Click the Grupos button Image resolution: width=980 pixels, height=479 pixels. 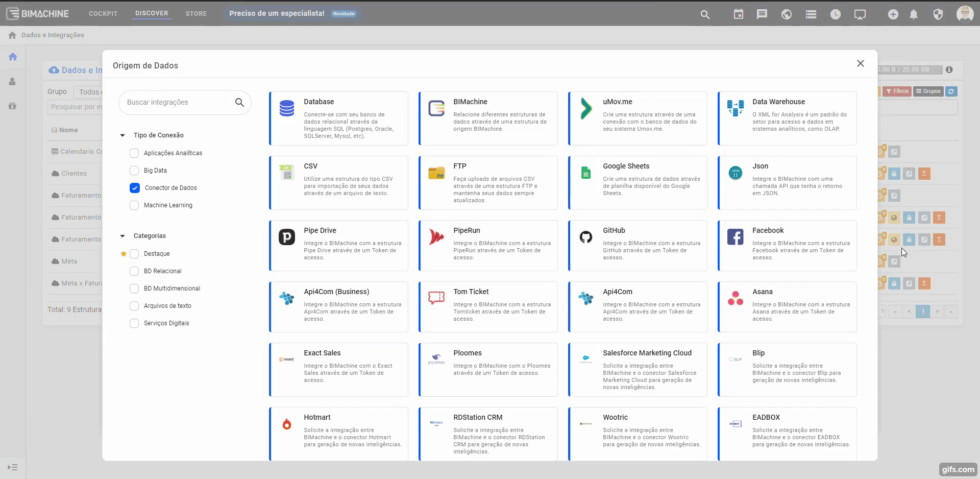[928, 91]
